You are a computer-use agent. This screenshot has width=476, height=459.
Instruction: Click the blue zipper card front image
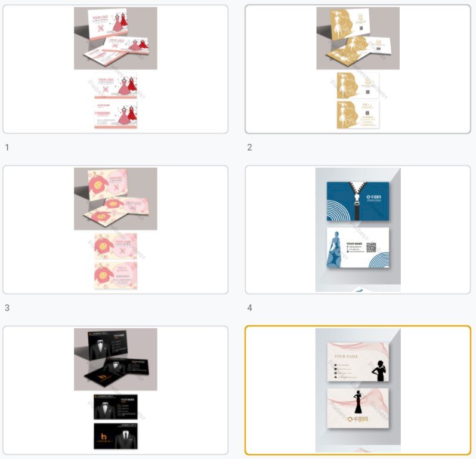pos(358,201)
